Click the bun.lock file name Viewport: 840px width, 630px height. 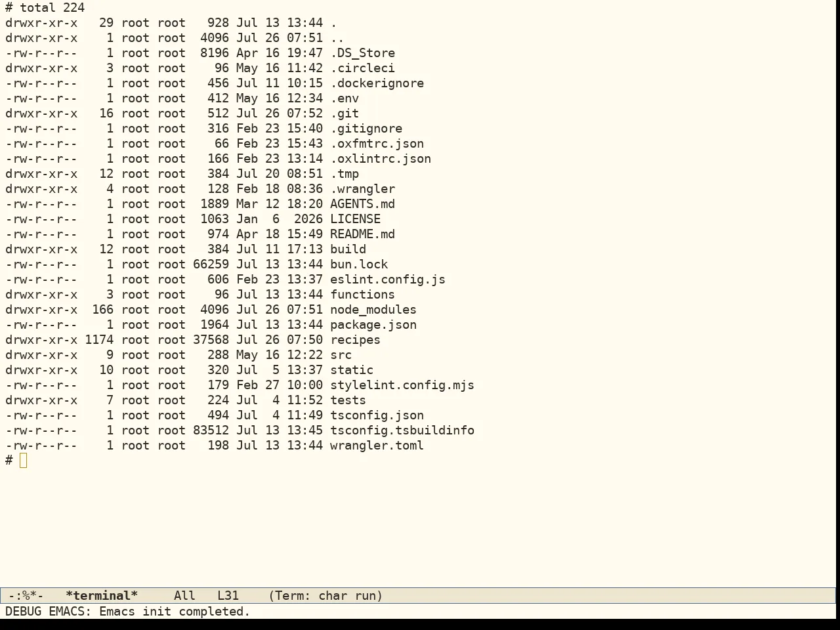coord(359,264)
